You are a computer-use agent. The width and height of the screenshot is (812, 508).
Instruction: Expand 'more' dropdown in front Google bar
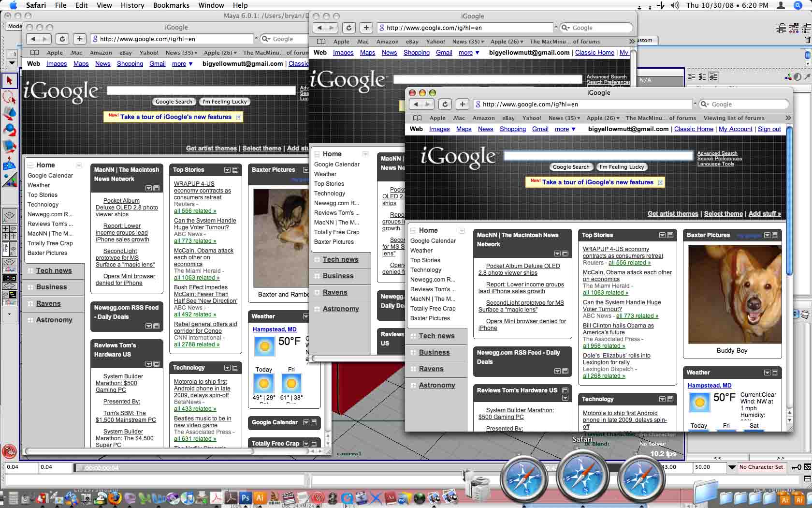(565, 129)
